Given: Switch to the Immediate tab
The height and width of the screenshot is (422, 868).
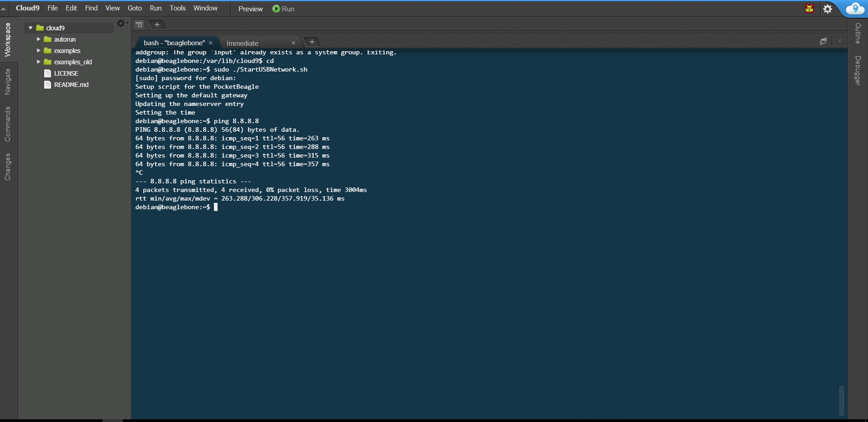Looking at the screenshot, I should pyautogui.click(x=243, y=43).
